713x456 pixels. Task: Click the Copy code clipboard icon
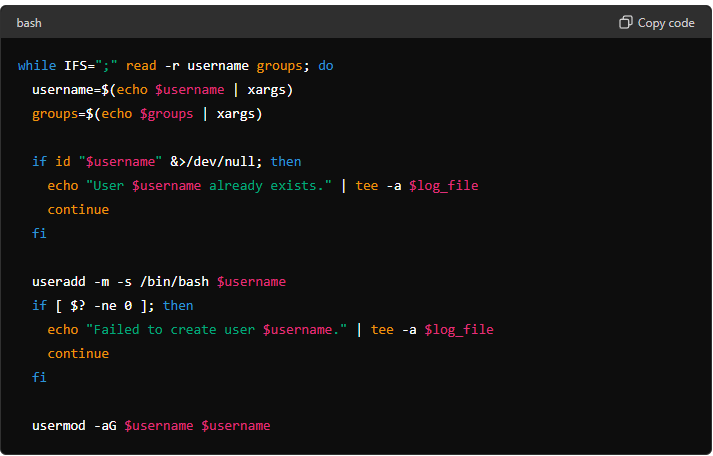626,22
